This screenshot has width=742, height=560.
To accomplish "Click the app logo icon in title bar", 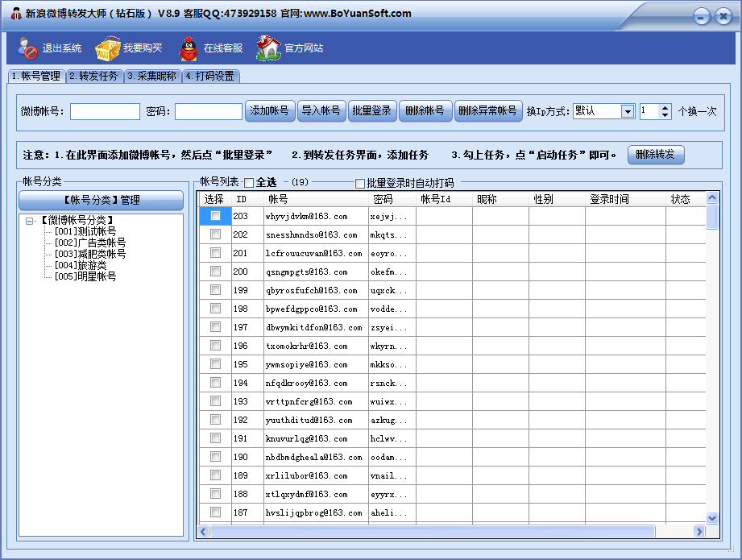I will click(x=16, y=13).
